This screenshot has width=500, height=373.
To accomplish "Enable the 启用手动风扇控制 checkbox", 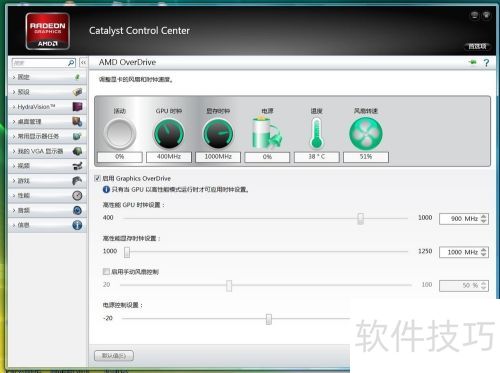I will pos(106,272).
